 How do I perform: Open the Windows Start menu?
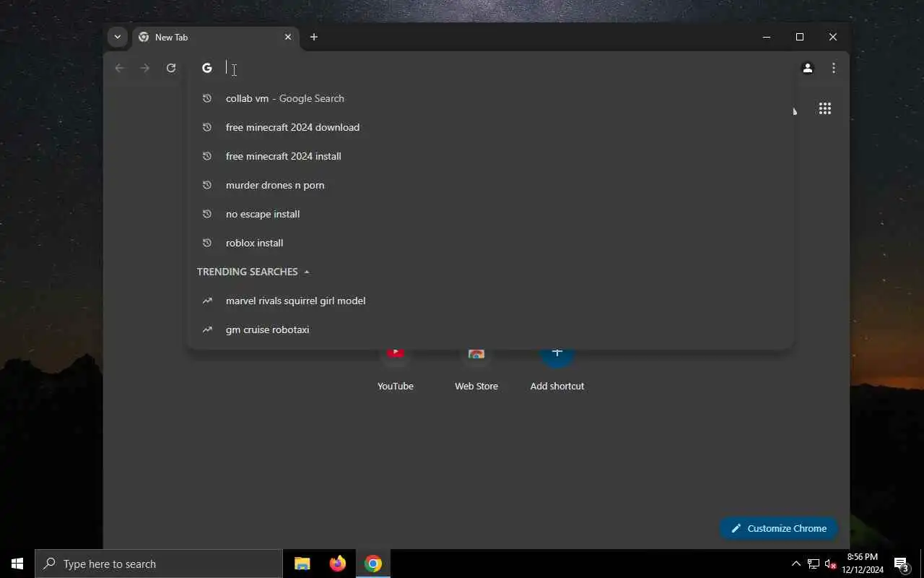pos(17,564)
